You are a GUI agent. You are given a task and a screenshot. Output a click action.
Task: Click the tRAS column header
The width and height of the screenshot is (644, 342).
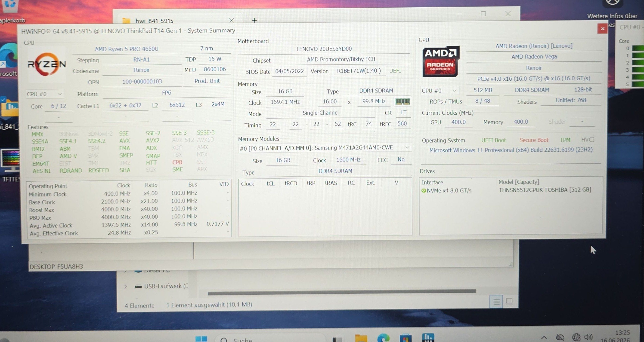point(331,183)
